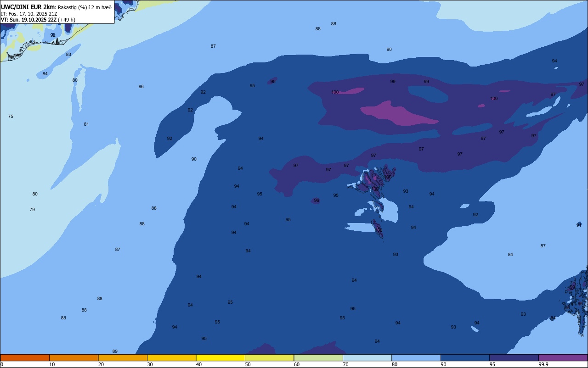Click the 10–20 orange legend swatch

(x=73, y=357)
